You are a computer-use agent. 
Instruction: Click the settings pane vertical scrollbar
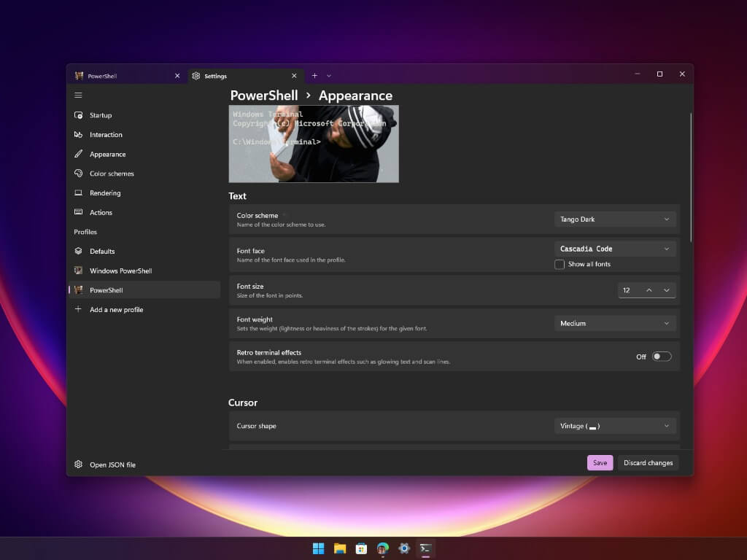pyautogui.click(x=690, y=176)
